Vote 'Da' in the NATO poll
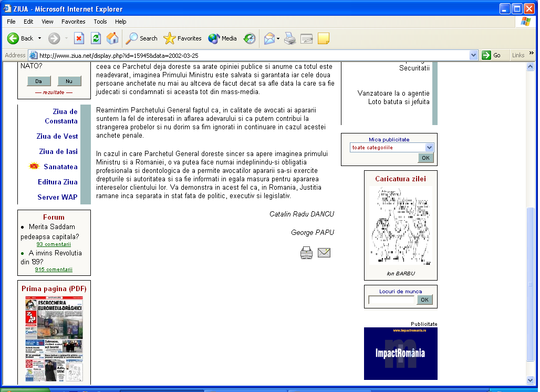 [38, 81]
